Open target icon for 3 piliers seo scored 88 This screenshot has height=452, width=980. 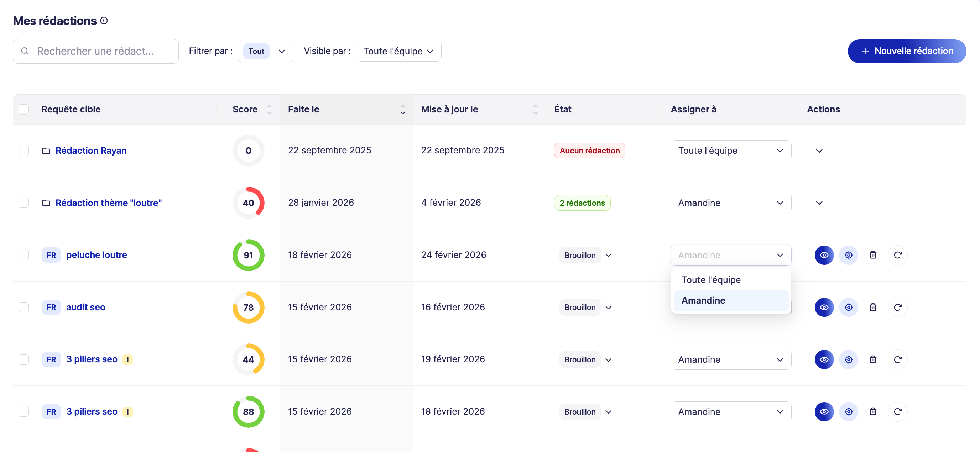(848, 412)
